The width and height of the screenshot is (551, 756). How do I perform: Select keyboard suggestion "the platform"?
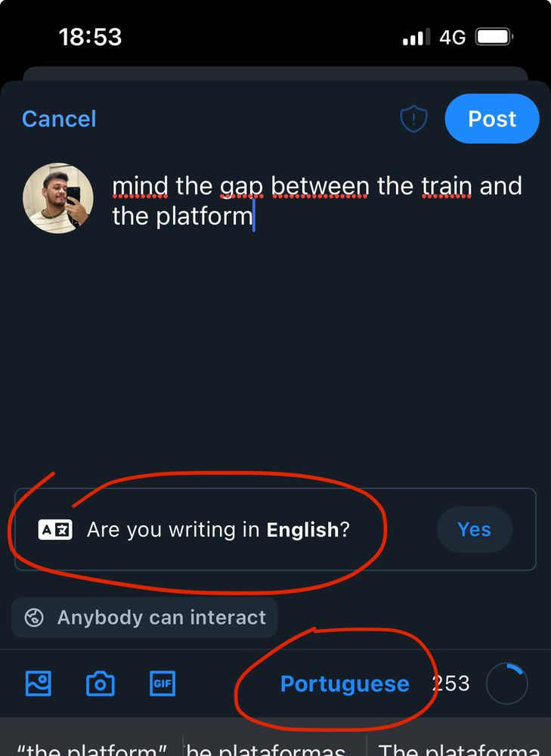(91, 748)
